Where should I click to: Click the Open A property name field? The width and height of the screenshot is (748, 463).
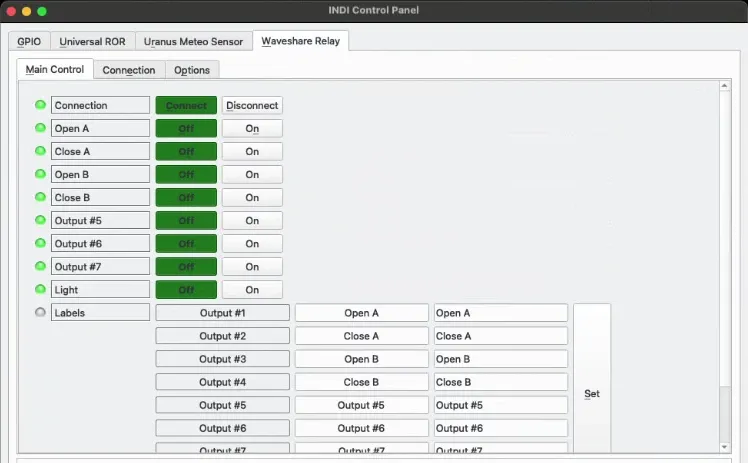point(100,128)
